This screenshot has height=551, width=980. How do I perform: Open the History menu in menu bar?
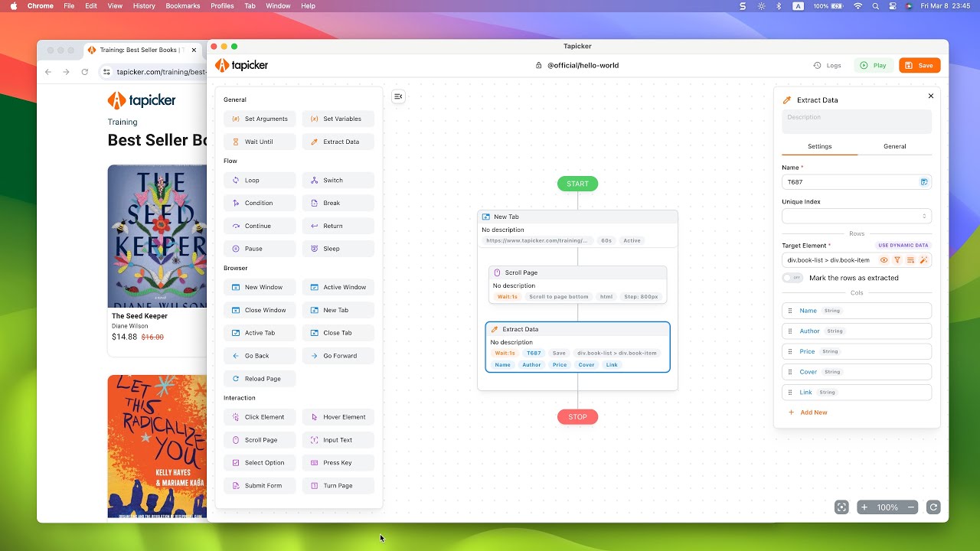144,6
